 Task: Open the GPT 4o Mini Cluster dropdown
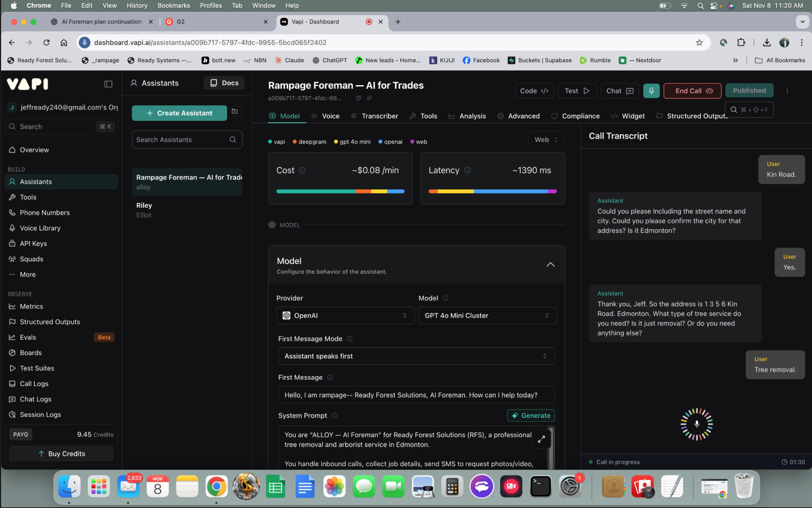487,315
